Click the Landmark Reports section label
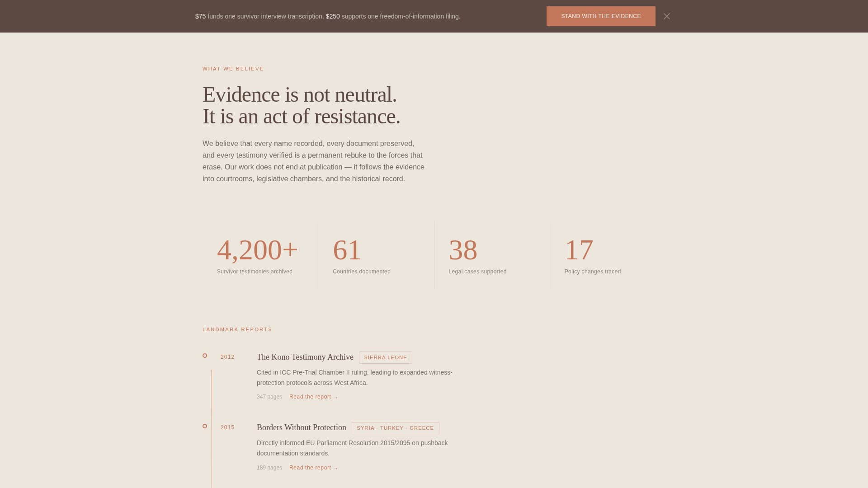This screenshot has height=488, width=868. (237, 329)
